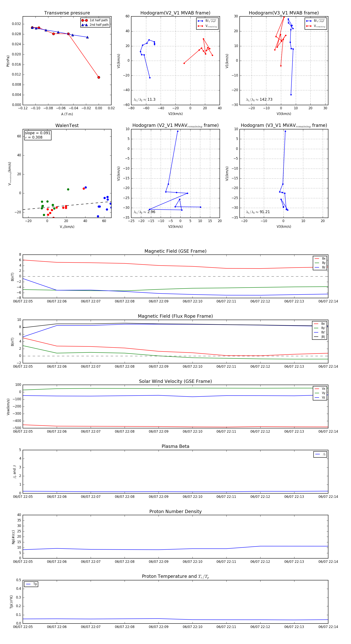Click the "Pt(nPa)" y-axis label
Screen dimensions: 351x644
pos(8,61)
